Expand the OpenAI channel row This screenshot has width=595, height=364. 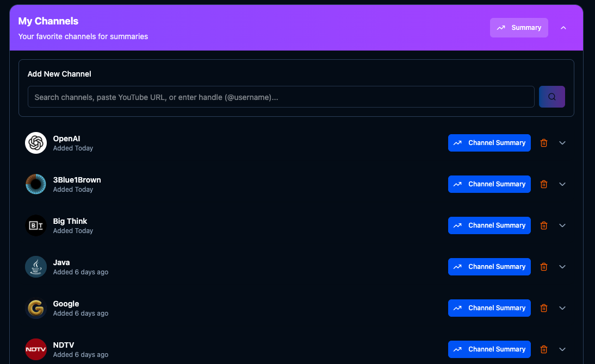click(x=562, y=143)
